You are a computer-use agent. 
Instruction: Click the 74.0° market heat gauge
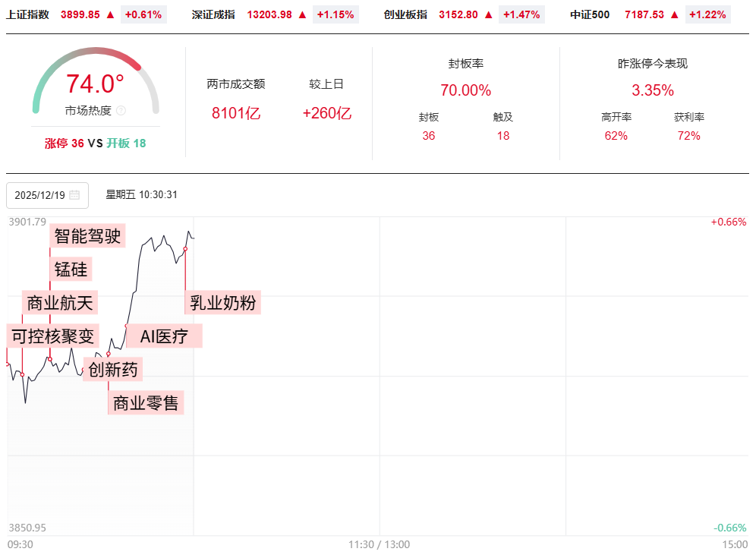(96, 84)
